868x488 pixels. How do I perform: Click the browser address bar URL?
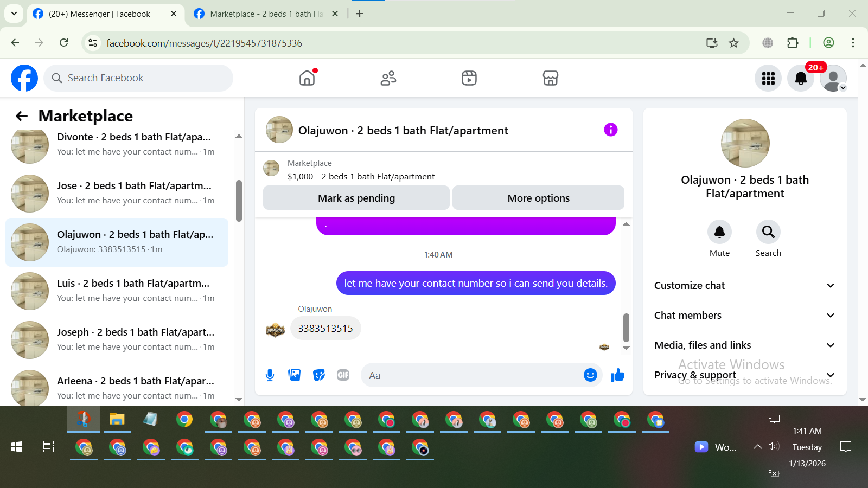204,43
